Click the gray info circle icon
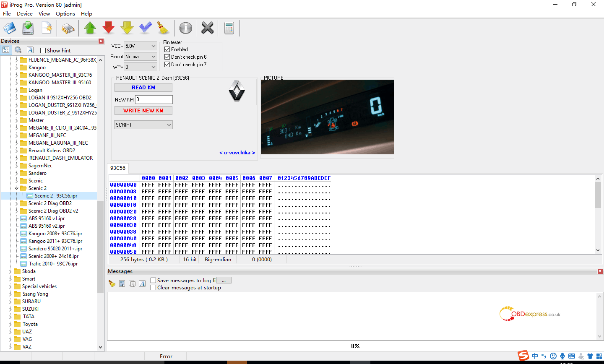604x364 pixels. coord(185,28)
